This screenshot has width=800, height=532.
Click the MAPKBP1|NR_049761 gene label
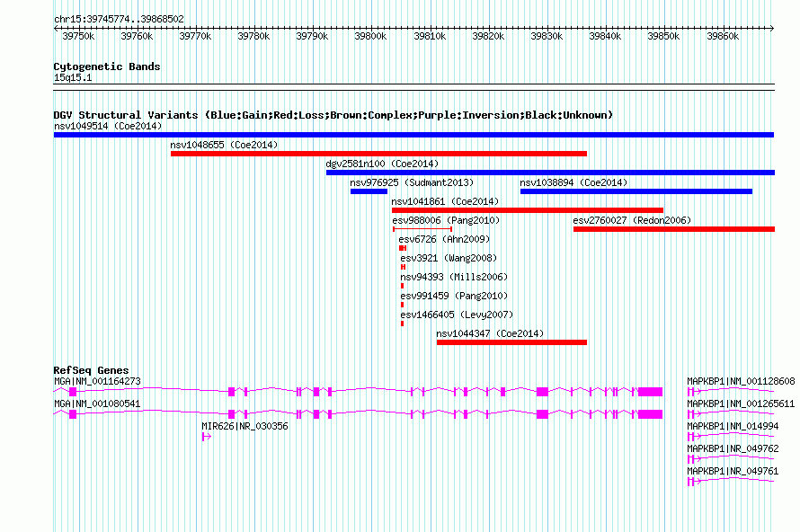[733, 471]
